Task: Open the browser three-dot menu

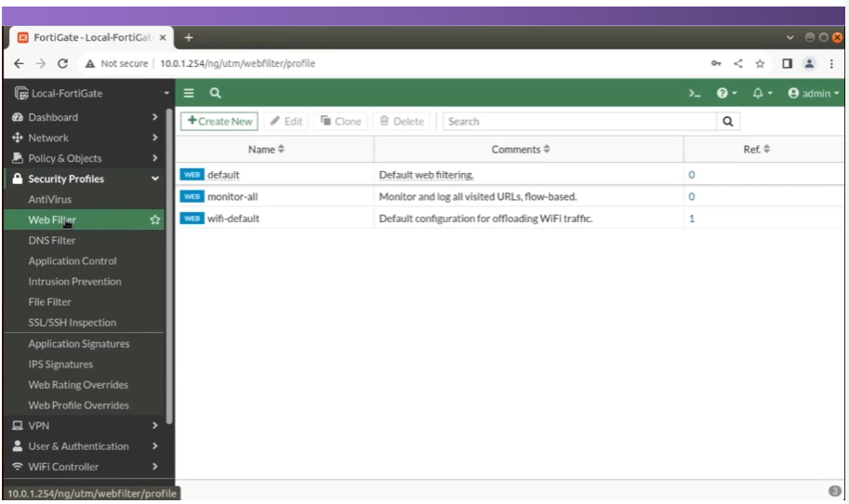Action: coord(831,63)
